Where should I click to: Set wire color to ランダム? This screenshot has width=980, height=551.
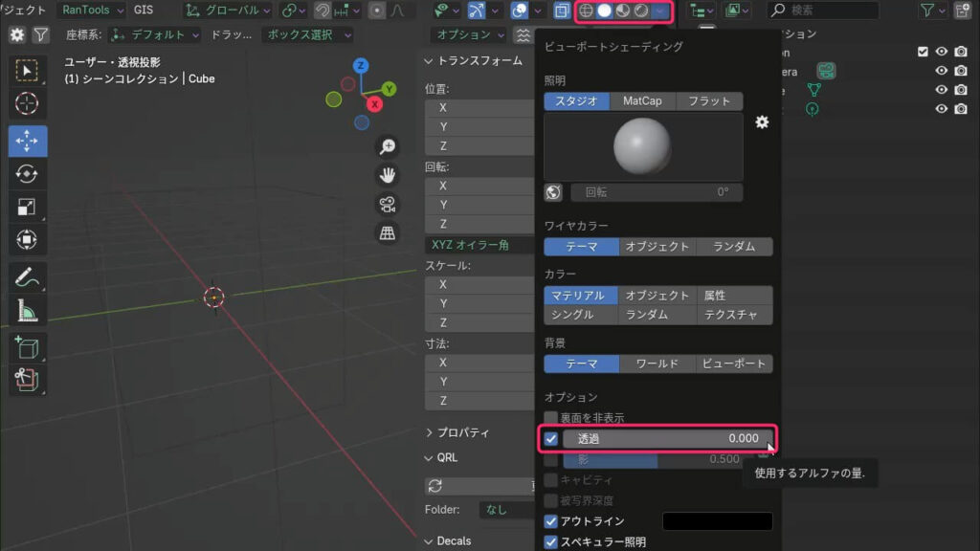734,247
